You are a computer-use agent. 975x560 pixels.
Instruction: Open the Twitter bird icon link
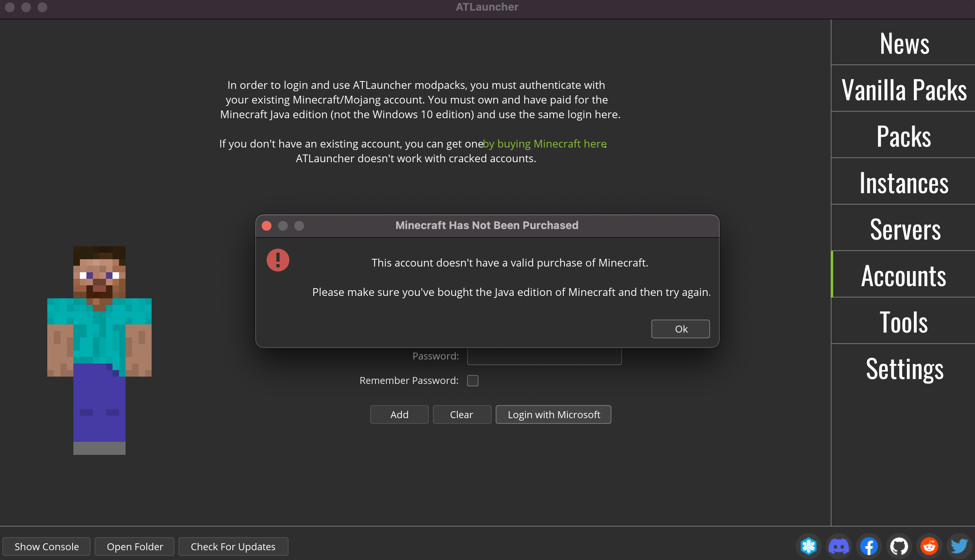(959, 546)
